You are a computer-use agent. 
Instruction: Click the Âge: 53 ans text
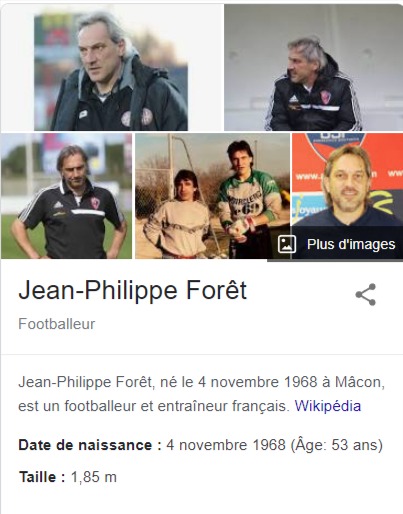pos(337,445)
